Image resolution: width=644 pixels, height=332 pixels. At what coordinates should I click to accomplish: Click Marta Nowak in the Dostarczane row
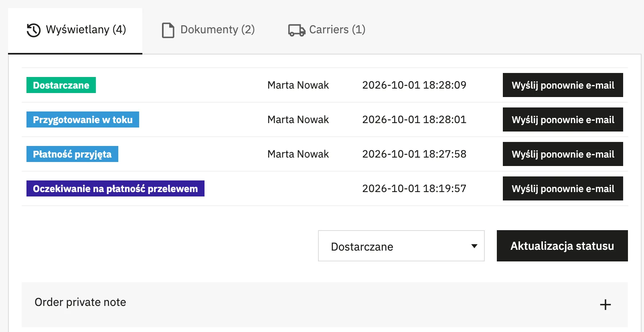click(298, 85)
